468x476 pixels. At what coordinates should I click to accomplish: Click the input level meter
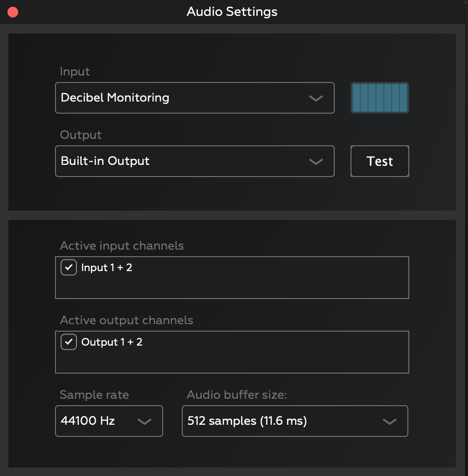click(379, 98)
